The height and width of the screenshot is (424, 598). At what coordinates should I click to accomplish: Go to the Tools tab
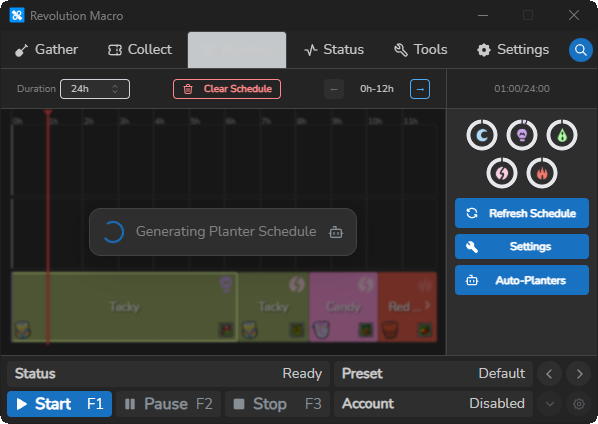(421, 50)
